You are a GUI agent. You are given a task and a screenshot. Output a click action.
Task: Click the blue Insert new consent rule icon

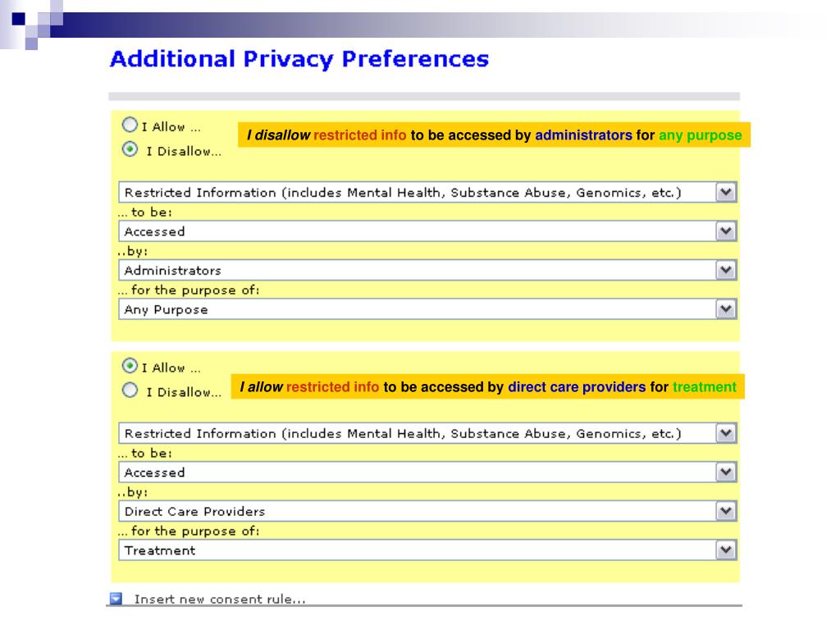tap(116, 598)
